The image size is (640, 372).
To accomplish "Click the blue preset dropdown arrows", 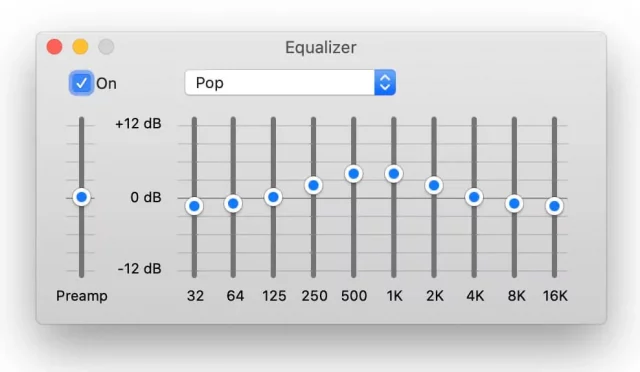I will tap(385, 82).
